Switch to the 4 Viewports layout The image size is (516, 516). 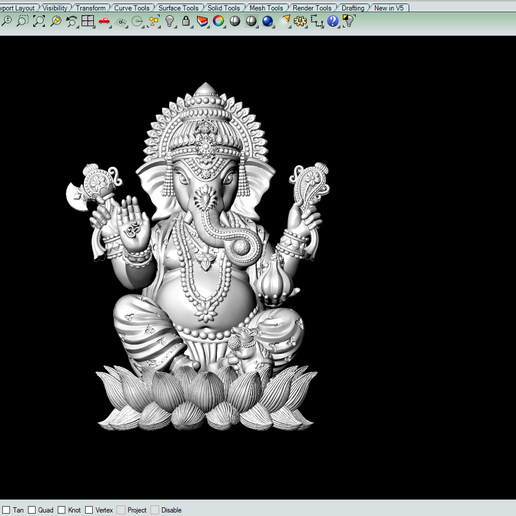click(88, 21)
